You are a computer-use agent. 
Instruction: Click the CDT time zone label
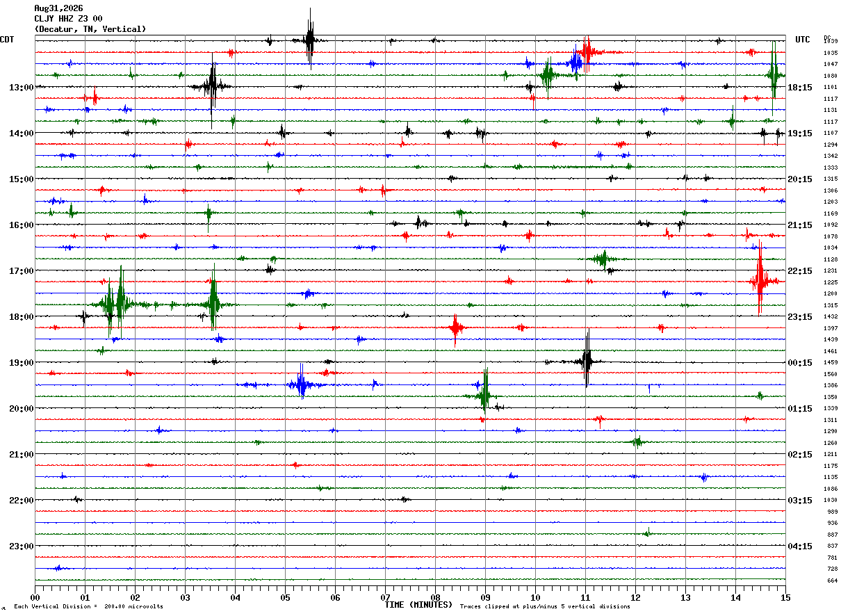[x=7, y=40]
